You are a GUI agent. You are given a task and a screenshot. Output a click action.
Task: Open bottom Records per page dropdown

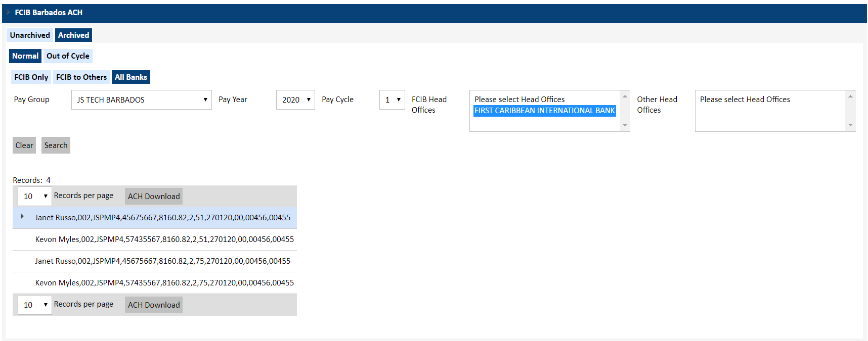click(x=35, y=305)
